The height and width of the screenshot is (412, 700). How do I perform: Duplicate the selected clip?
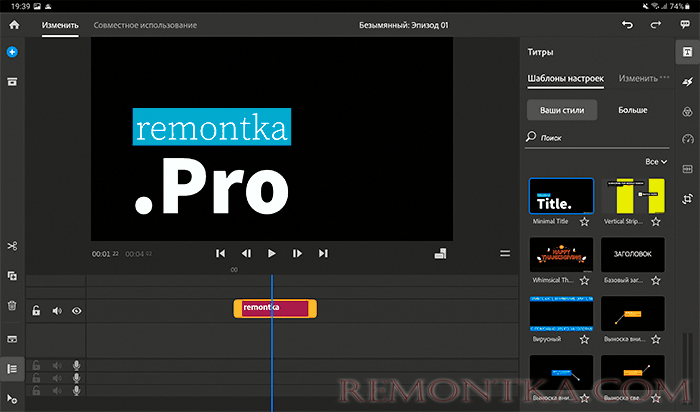pyautogui.click(x=12, y=276)
